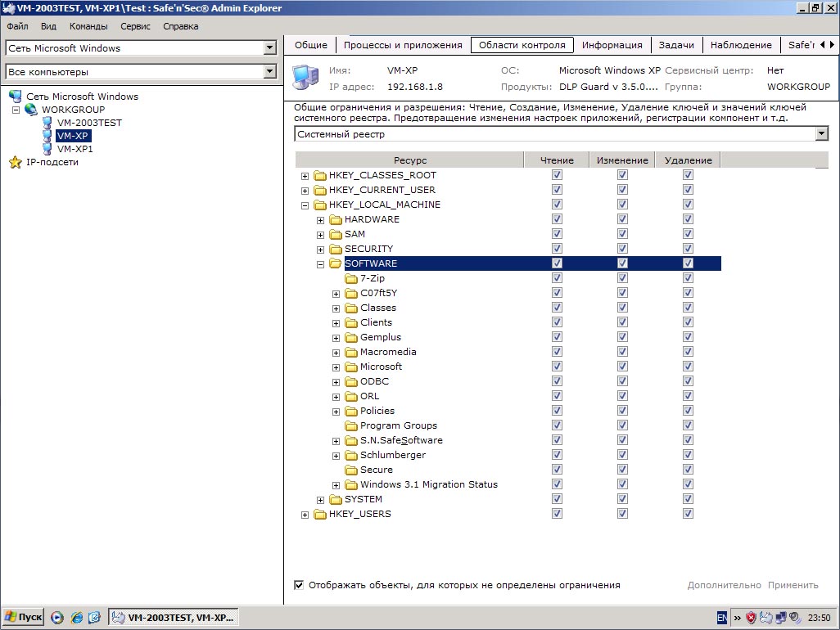Click the Microsoft Windows network root icon
Screen dimensions: 840x630
coord(16,97)
